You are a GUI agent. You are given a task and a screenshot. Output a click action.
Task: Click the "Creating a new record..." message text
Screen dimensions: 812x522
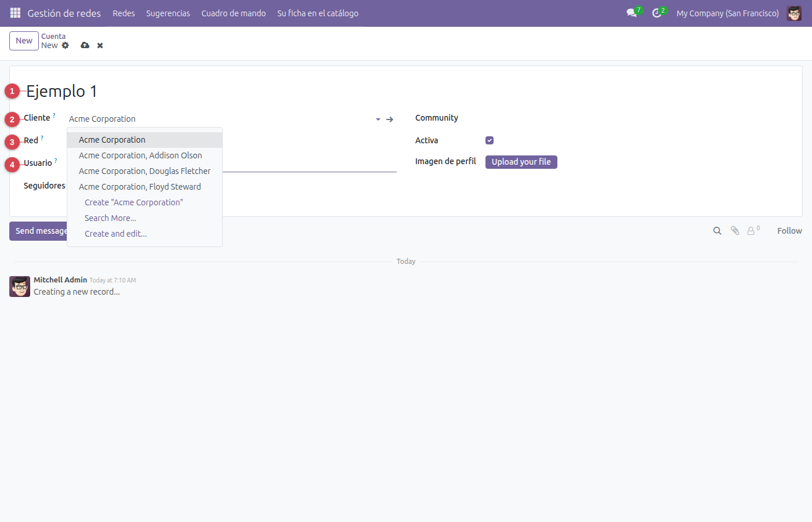pos(77,292)
